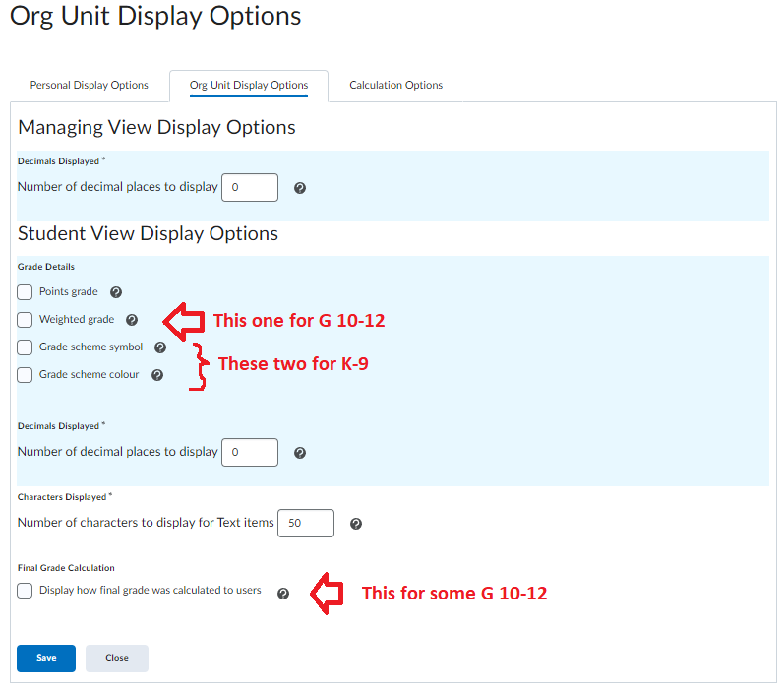Switch to Personal Display Options tab
The width and height of the screenshot is (784, 693).
tap(89, 85)
